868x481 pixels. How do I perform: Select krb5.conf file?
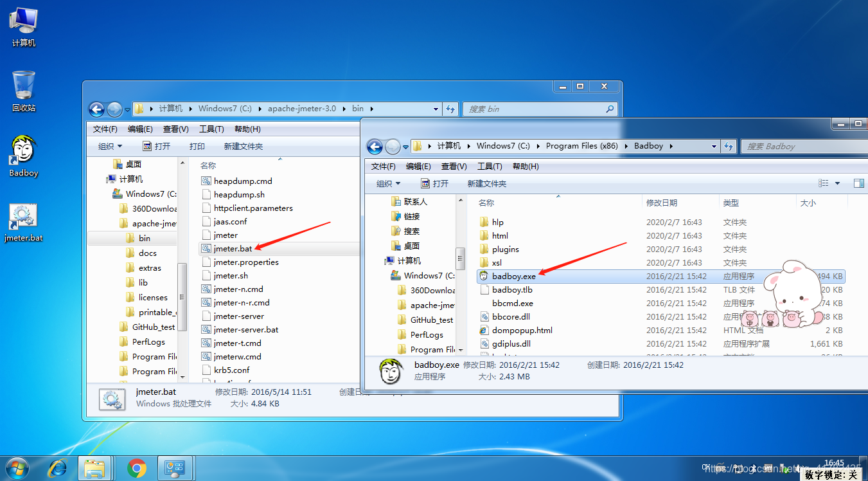tap(225, 370)
